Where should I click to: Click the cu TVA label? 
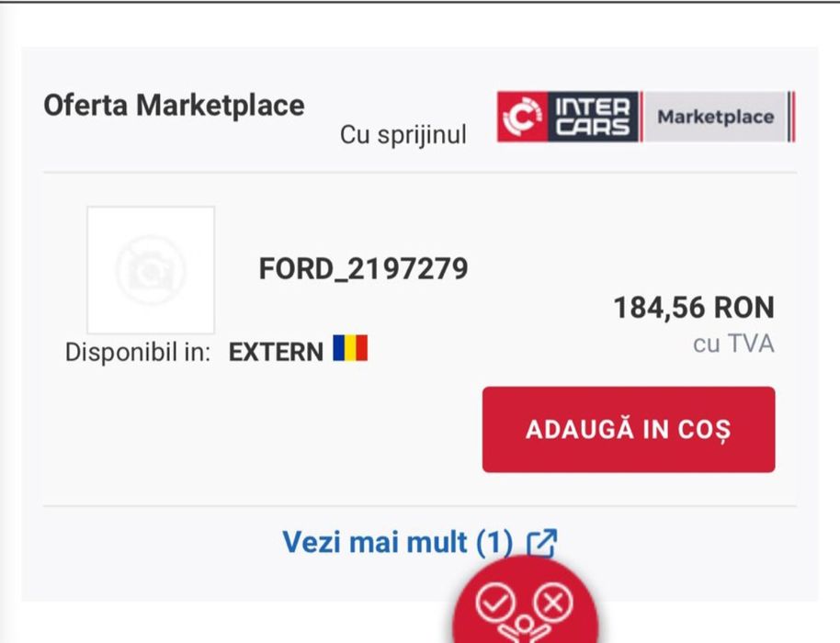733,344
